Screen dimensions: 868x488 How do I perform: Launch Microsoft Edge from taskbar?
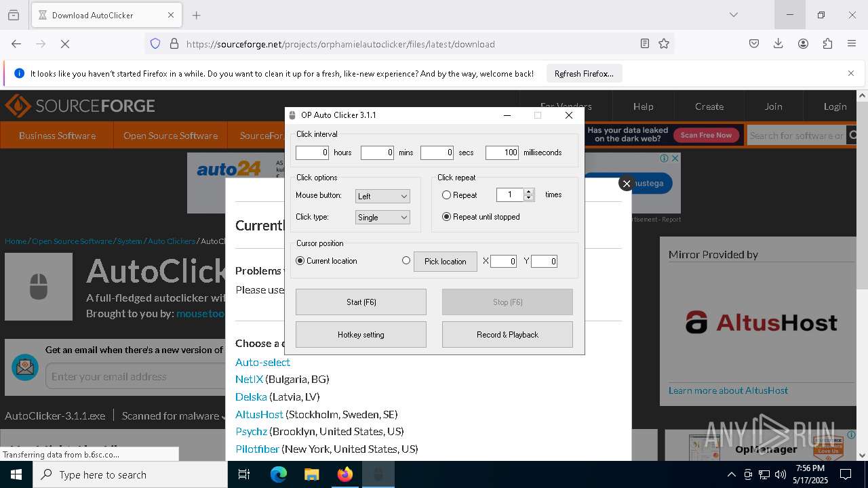279,474
